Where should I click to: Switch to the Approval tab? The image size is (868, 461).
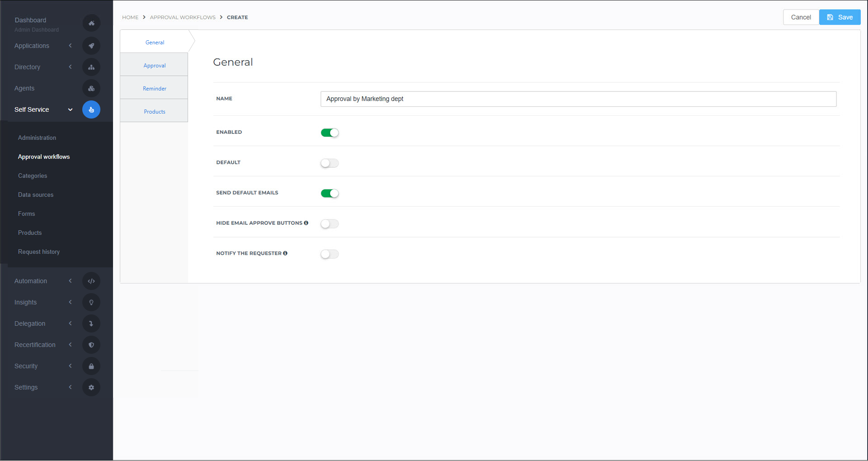tap(154, 65)
